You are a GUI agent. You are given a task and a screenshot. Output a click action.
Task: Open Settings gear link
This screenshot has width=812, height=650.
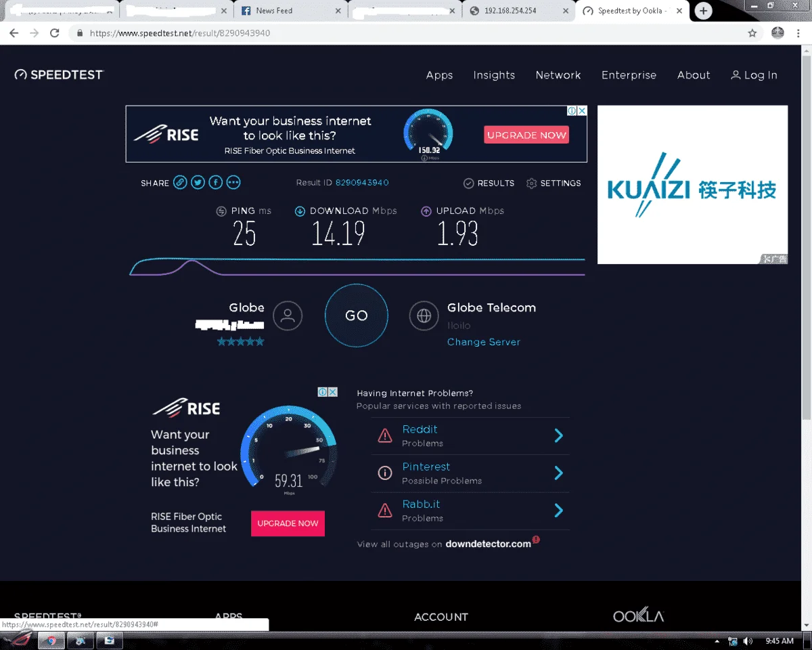coord(554,183)
